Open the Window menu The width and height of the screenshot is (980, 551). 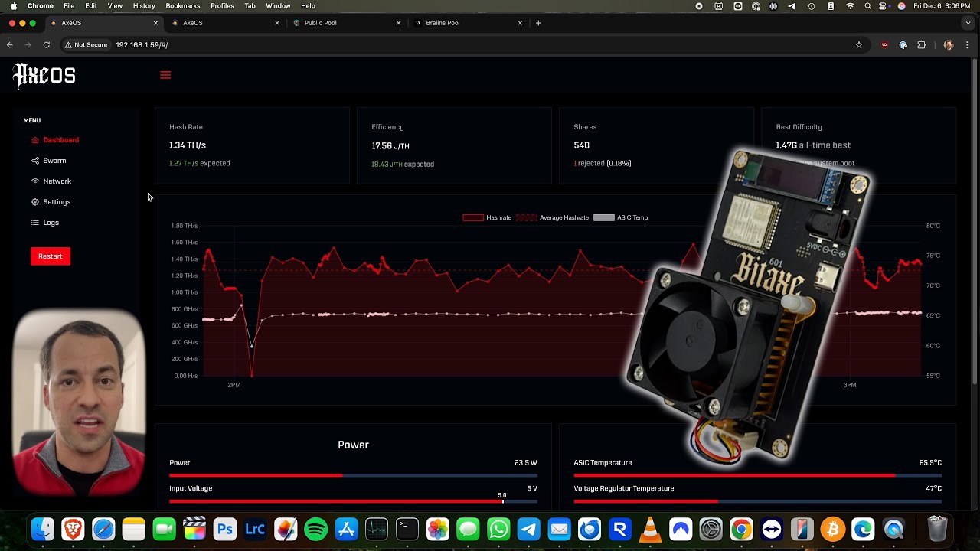coord(278,6)
